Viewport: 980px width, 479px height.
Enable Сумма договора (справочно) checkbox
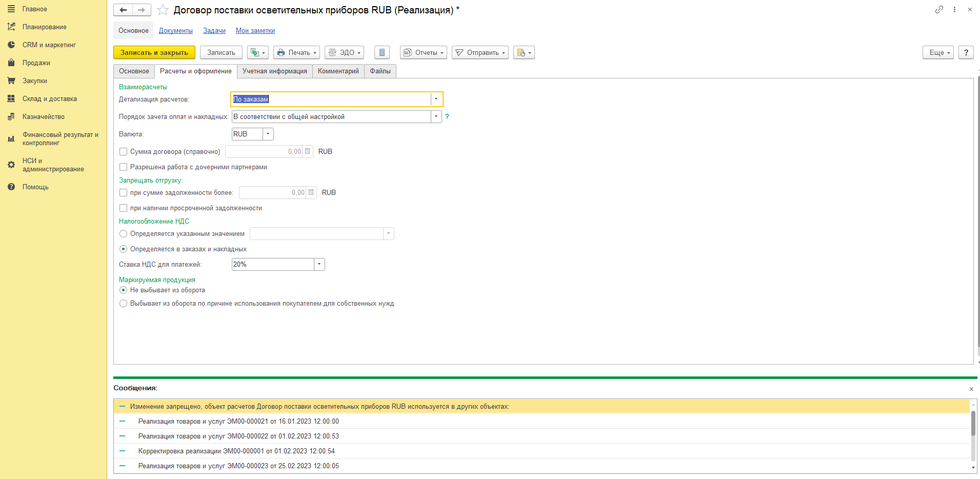(x=123, y=151)
